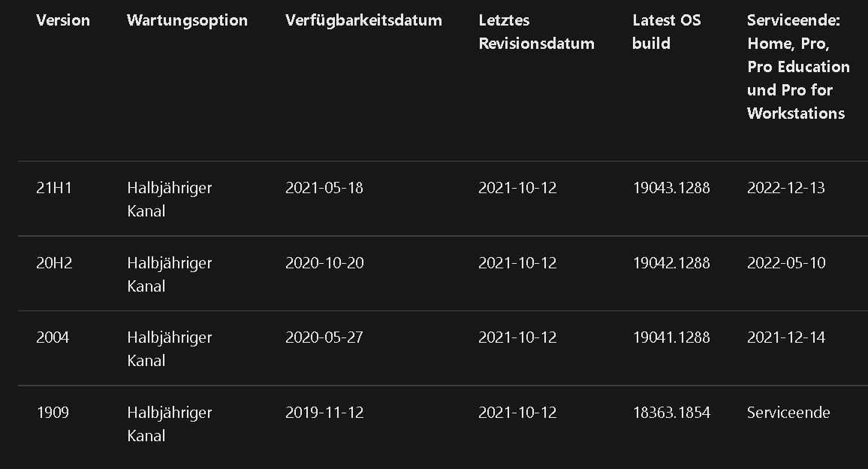
Task: Select the Letztes Revisionsdatum header
Action: pos(536,32)
